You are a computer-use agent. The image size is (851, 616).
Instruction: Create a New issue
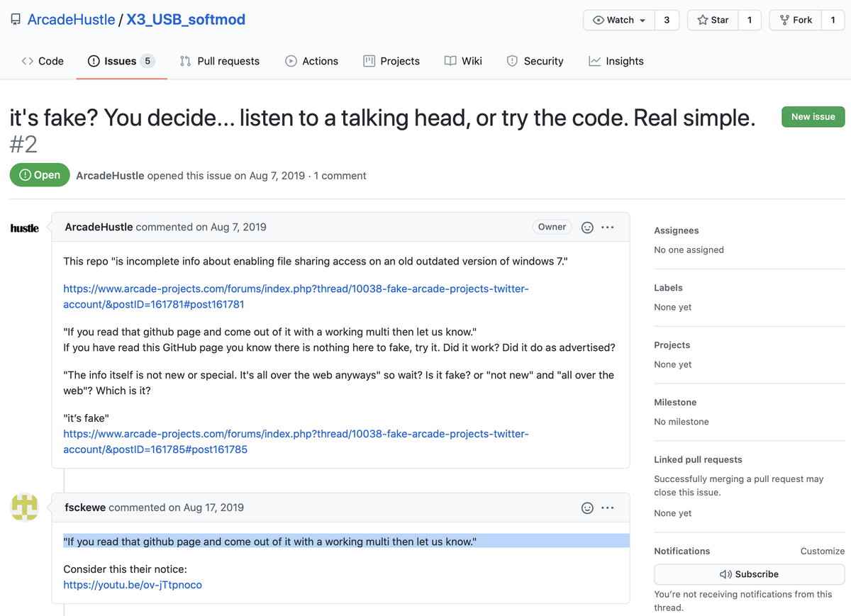coord(813,117)
